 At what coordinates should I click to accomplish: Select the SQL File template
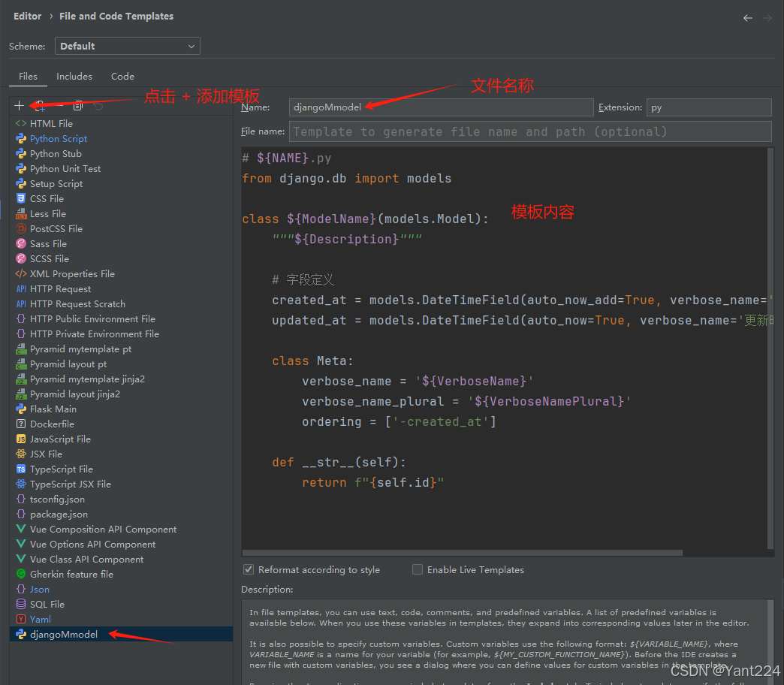pyautogui.click(x=121, y=604)
